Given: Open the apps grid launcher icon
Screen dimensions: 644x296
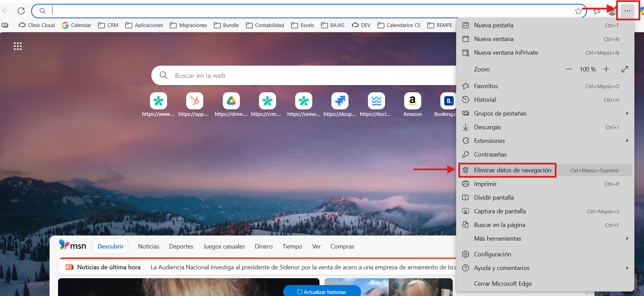Looking at the screenshot, I should click(x=18, y=46).
